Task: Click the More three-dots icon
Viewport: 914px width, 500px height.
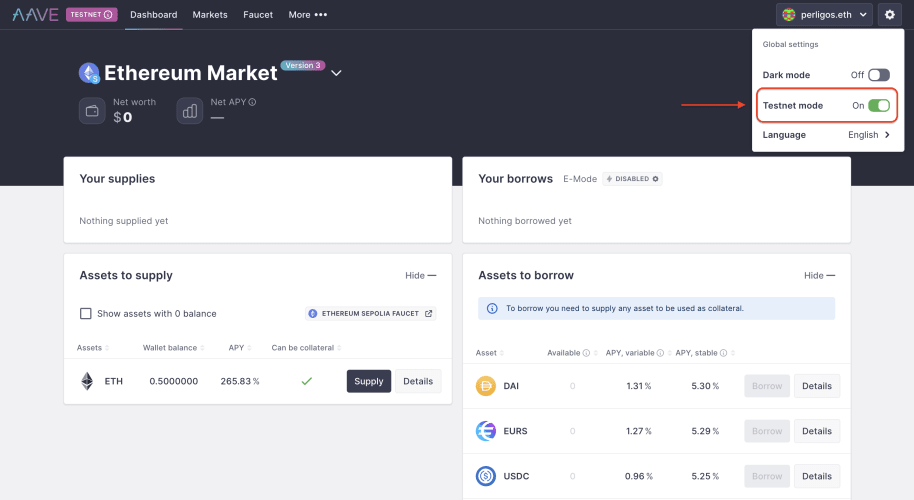Action: (x=321, y=15)
